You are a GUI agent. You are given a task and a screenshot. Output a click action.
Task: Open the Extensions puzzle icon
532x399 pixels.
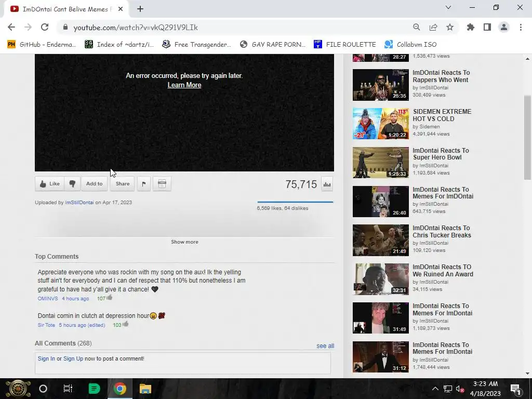pos(471,27)
